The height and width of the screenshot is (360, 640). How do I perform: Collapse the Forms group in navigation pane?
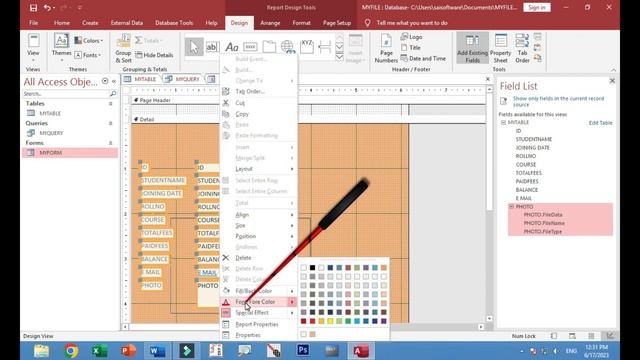[110, 143]
